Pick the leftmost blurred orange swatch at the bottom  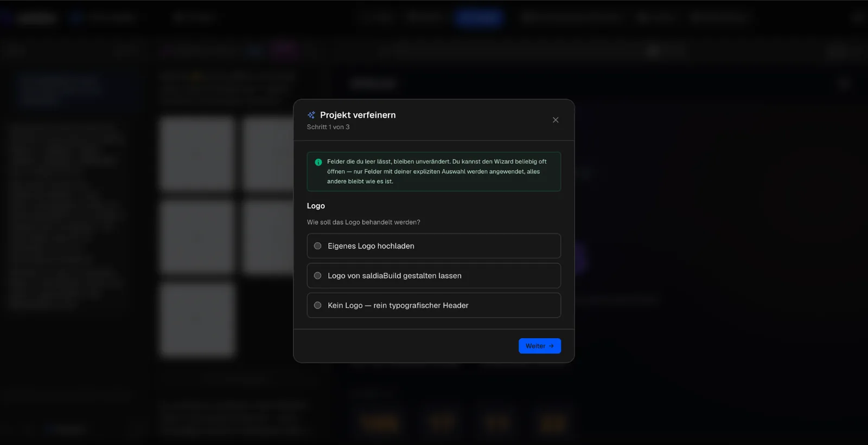point(380,423)
